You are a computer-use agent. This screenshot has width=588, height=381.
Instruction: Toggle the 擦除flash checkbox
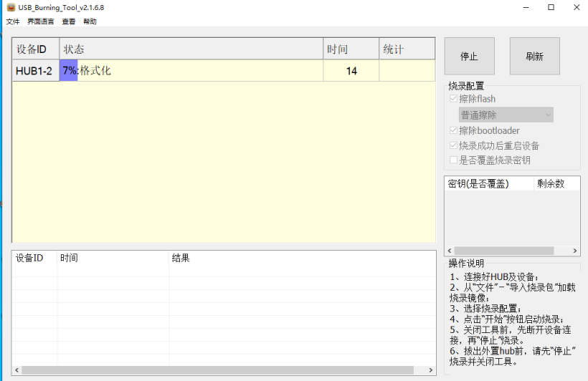(x=453, y=99)
